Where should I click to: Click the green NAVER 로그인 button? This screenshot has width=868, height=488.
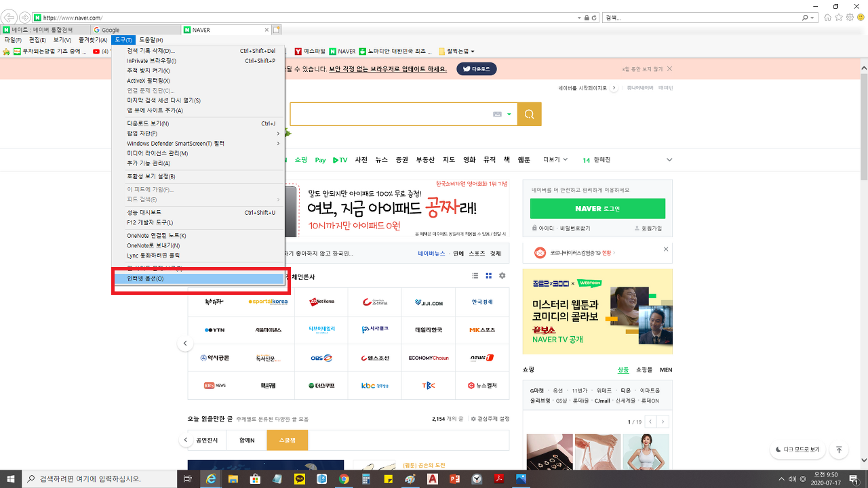pos(597,208)
